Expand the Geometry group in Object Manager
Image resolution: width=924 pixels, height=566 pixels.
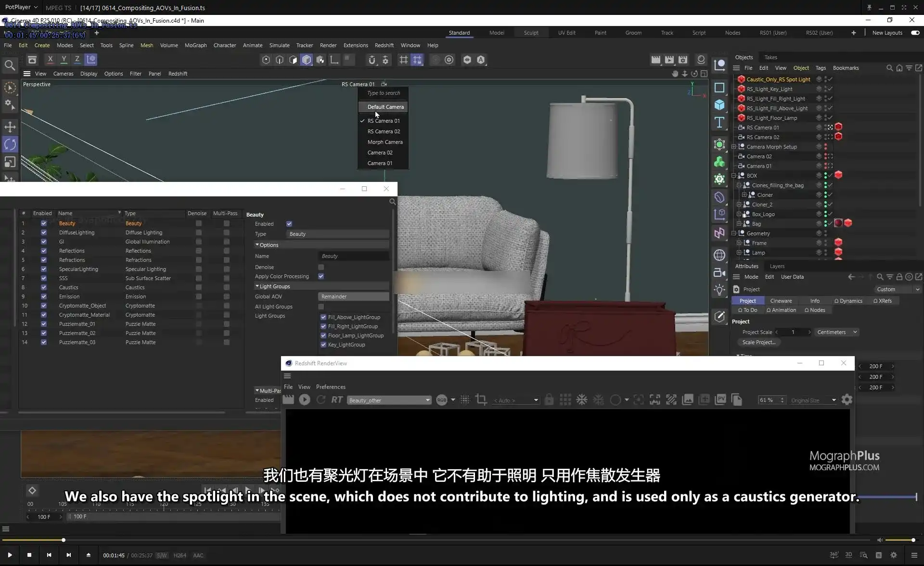pyautogui.click(x=734, y=233)
